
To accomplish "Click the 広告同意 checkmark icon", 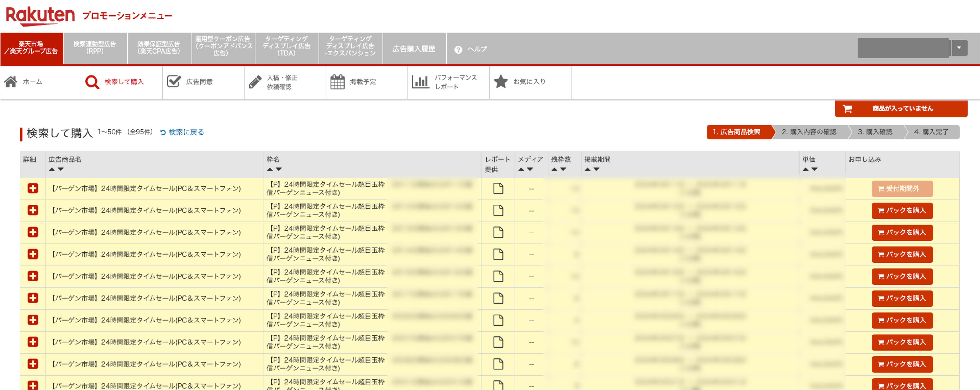I will (174, 82).
